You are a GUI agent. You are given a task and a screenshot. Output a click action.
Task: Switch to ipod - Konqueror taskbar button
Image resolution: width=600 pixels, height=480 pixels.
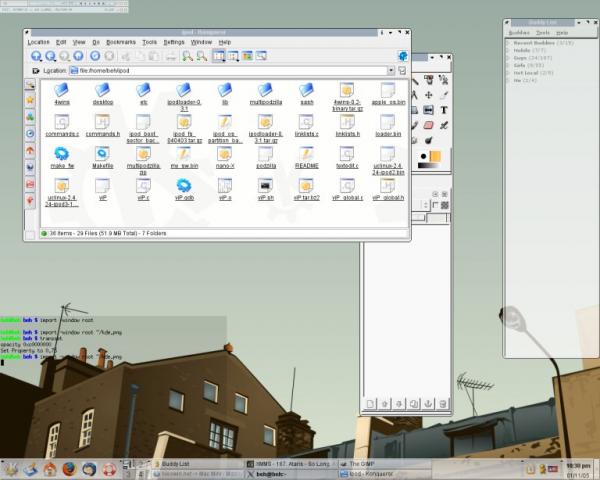tap(385, 474)
